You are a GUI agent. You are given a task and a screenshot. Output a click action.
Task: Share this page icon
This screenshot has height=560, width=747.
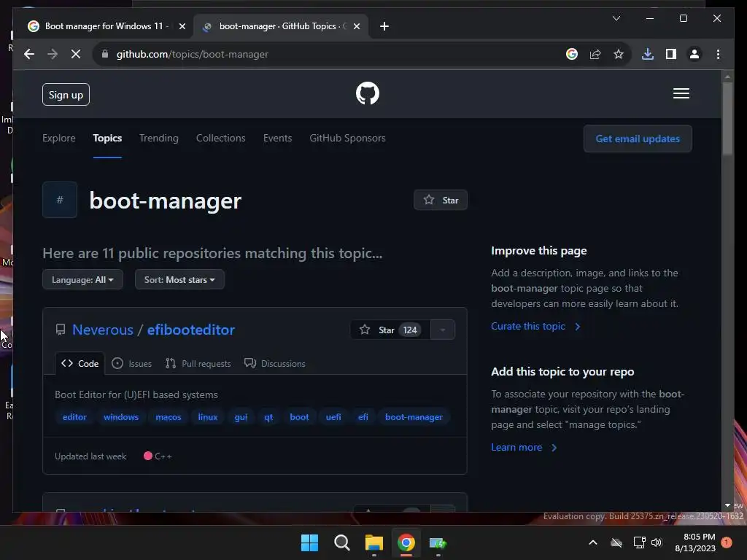pyautogui.click(x=595, y=54)
